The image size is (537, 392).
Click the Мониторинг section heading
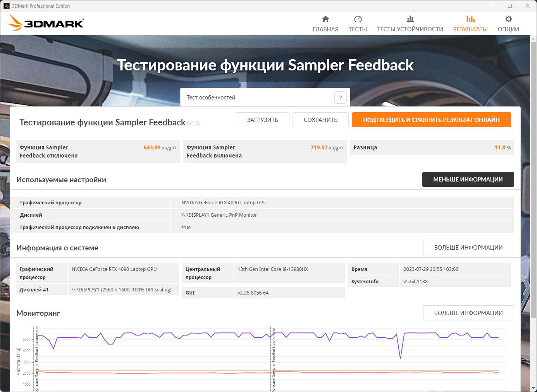[x=38, y=313]
